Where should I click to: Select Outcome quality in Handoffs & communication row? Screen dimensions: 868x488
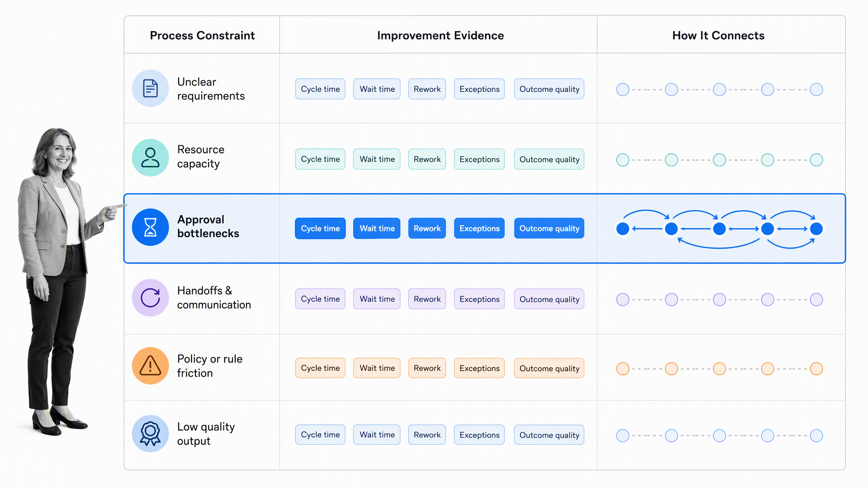click(x=549, y=299)
